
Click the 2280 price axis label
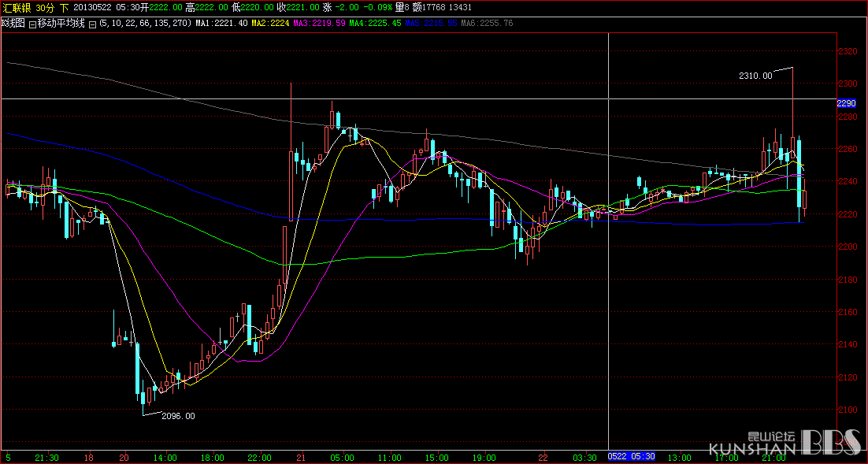847,117
